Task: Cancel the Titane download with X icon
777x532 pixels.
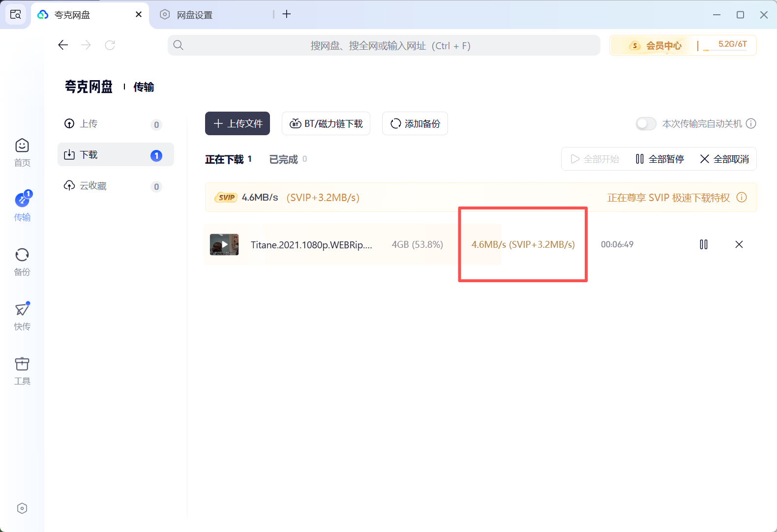Action: click(x=739, y=244)
